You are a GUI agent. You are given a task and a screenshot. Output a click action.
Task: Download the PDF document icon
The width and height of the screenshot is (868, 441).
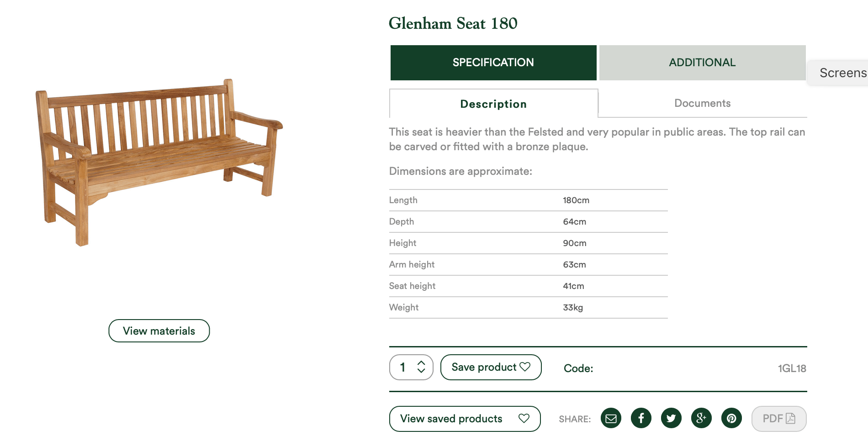(791, 418)
